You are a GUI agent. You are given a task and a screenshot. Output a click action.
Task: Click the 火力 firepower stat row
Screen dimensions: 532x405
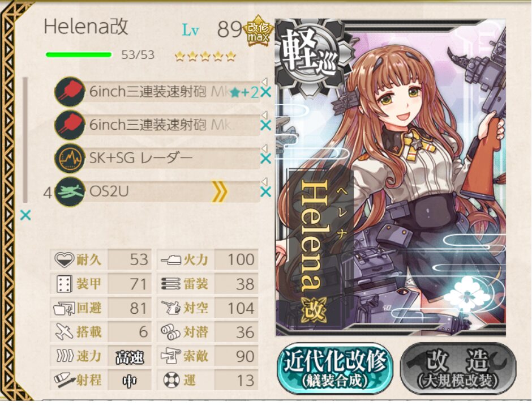tap(208, 259)
